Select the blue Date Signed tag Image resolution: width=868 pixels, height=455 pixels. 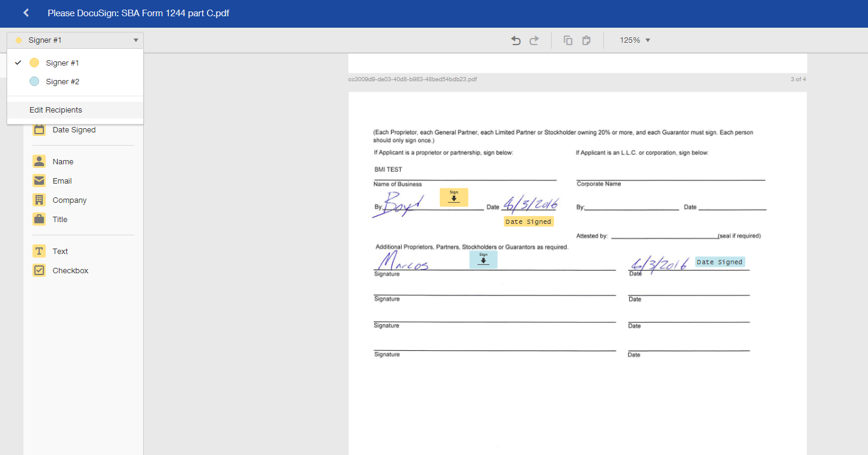tap(719, 262)
